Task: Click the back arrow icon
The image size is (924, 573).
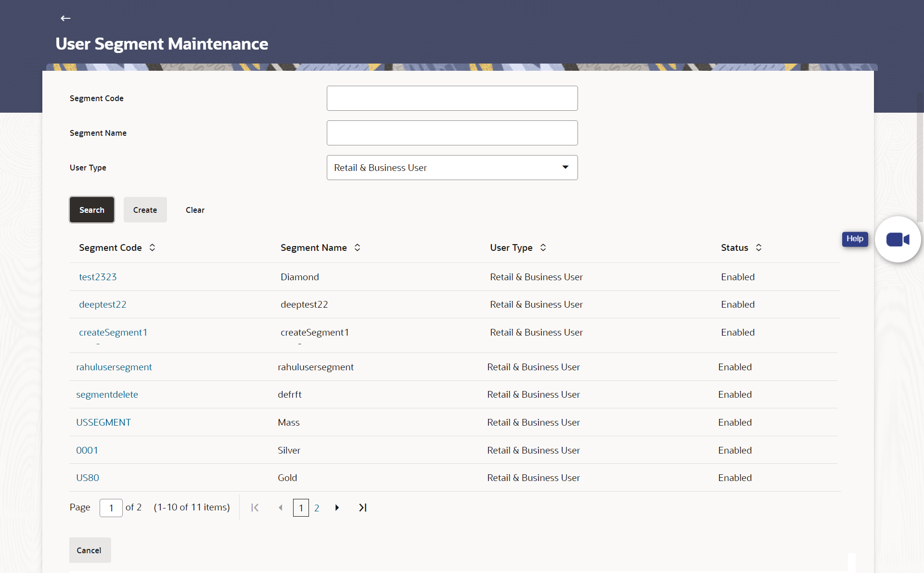Action: pyautogui.click(x=65, y=18)
